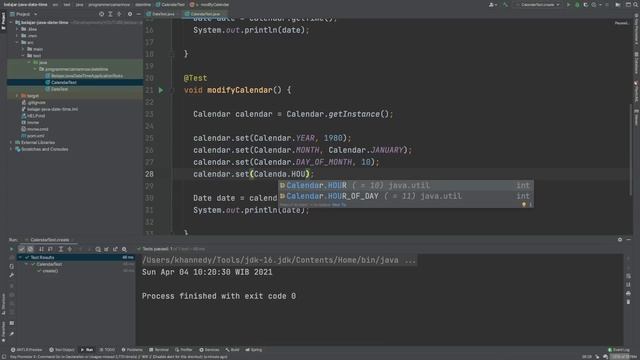This screenshot has width=640, height=360.
Task: Toggle show passed tests checkmark button
Action: pos(22,249)
